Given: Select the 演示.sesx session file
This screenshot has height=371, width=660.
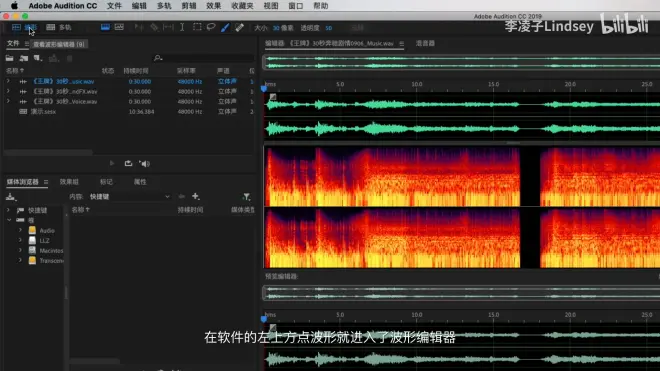Looking at the screenshot, I should coord(43,112).
